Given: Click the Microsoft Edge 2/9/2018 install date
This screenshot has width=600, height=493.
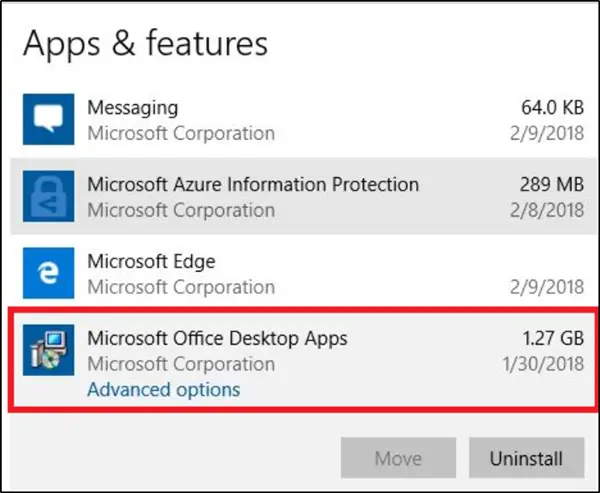Looking at the screenshot, I should 545,287.
